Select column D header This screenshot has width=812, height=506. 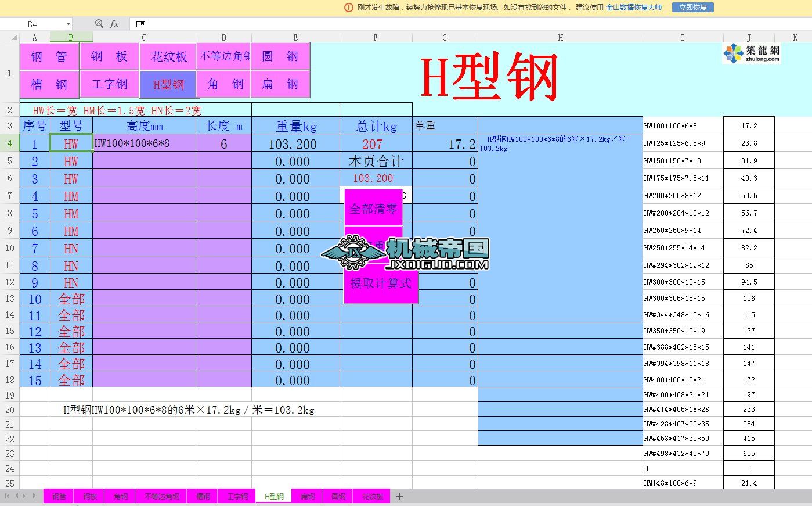pos(223,38)
